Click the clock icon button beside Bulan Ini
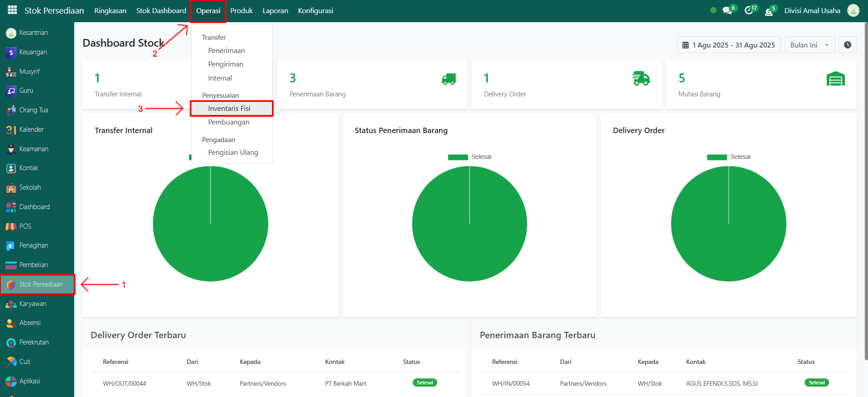The width and height of the screenshot is (868, 397). [x=847, y=45]
